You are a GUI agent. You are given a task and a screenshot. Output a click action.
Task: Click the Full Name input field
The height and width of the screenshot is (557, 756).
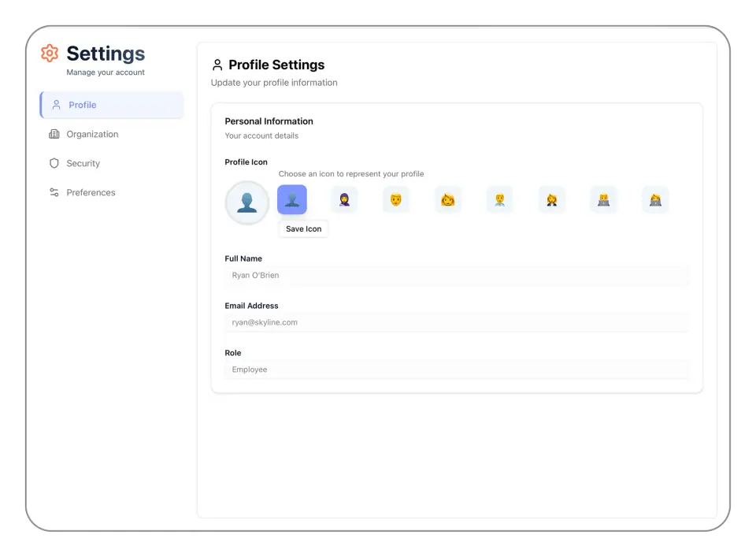[x=457, y=275]
